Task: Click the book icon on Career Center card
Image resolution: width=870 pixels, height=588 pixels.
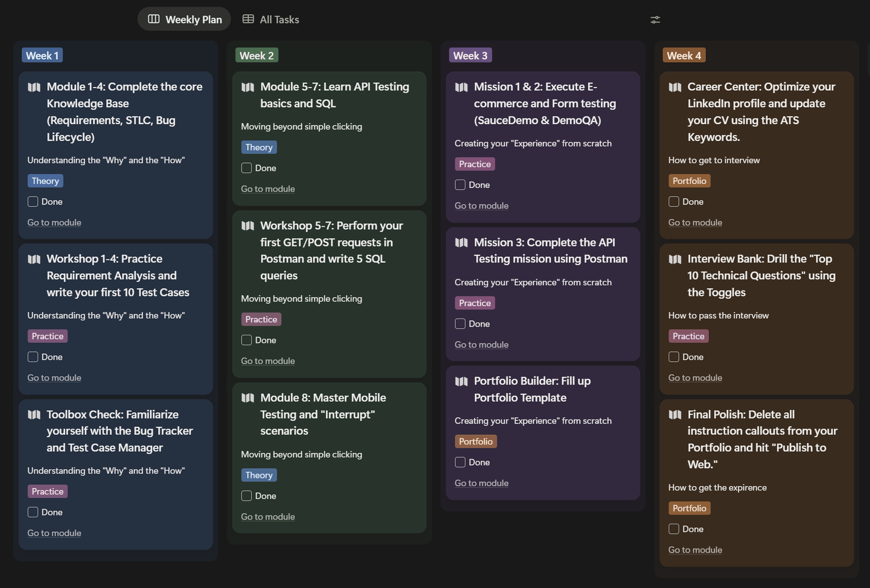Action: pos(675,87)
